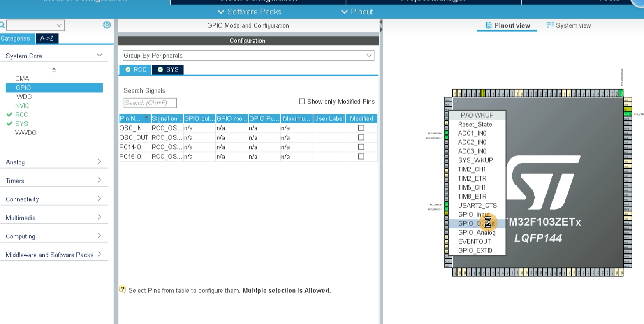Screen dimensions: 644x324
Task: Click the OSC_OUT pin name cell
Action: point(135,137)
